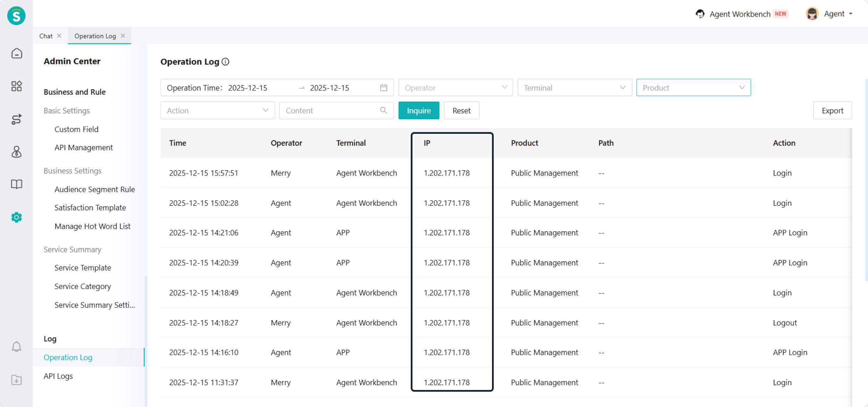Click the home icon in left sidebar
868x407 pixels.
tap(16, 54)
